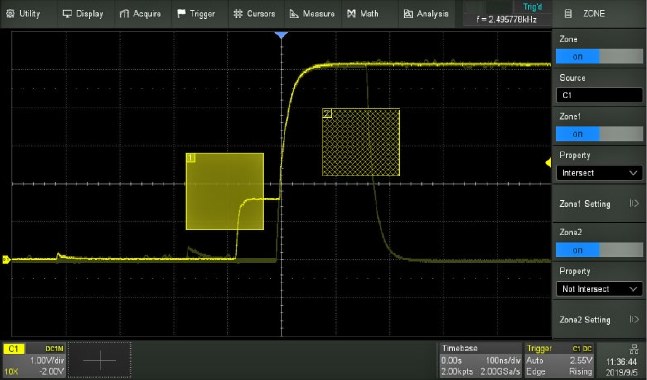Open Zone1 Setting submenu
This screenshot has height=380, width=647.
click(x=599, y=203)
